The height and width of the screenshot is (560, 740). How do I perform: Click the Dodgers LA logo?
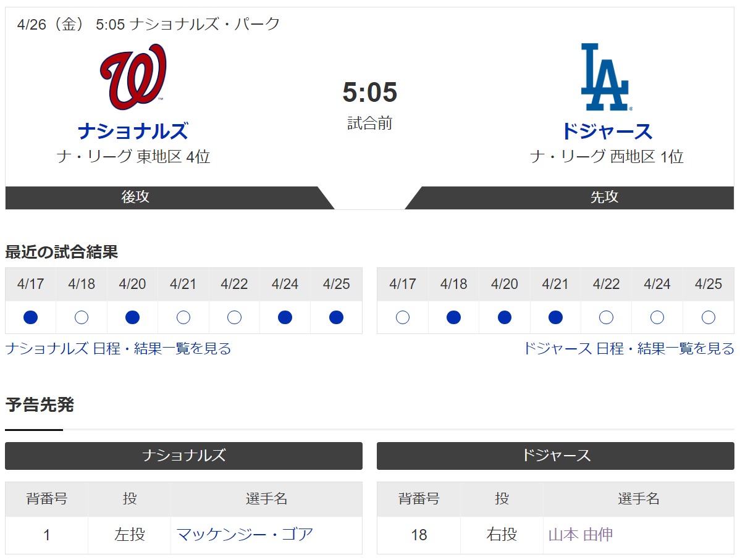coord(607,77)
